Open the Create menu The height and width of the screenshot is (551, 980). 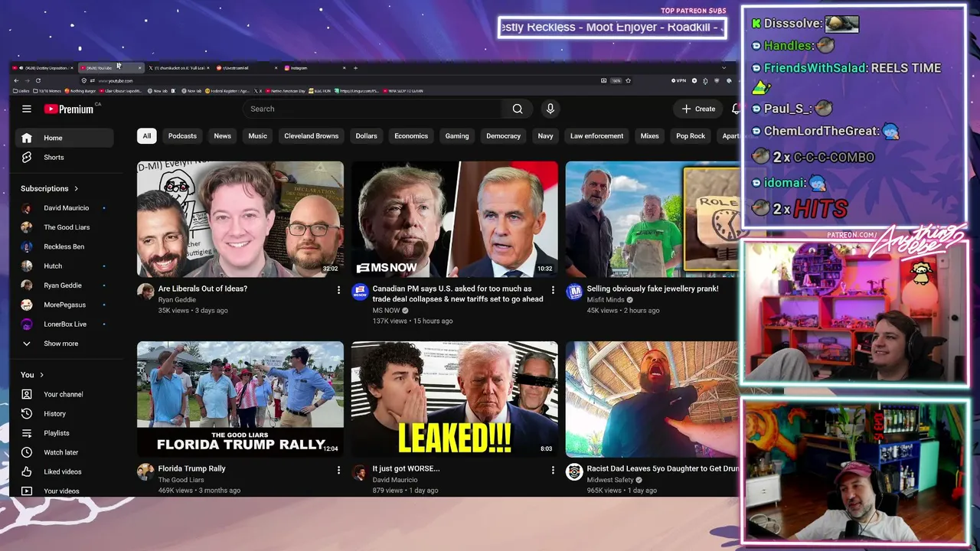tap(698, 109)
